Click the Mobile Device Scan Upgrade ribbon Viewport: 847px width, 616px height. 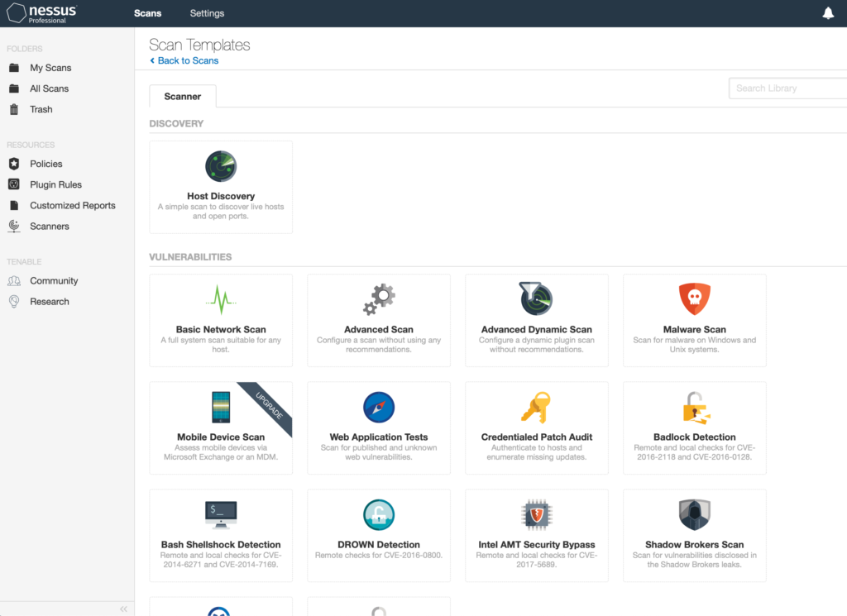(x=269, y=405)
